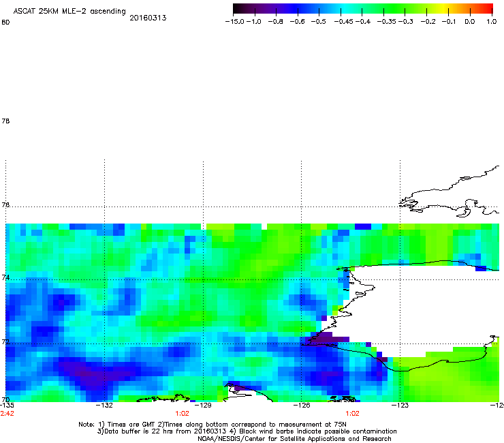Click the red end of the color bar

click(x=490, y=9)
